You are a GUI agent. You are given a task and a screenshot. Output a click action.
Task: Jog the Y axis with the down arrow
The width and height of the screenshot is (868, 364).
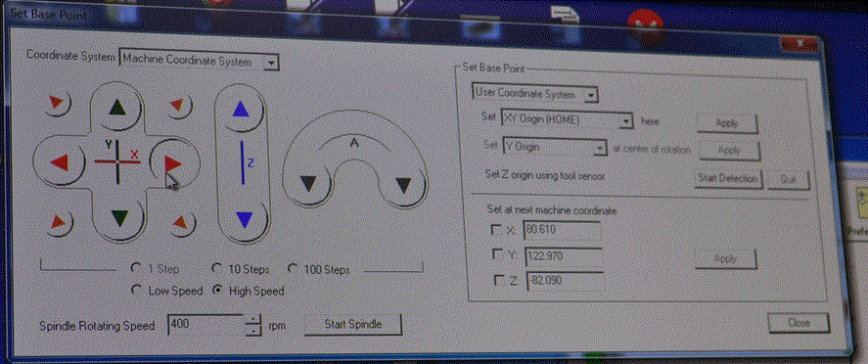[119, 218]
